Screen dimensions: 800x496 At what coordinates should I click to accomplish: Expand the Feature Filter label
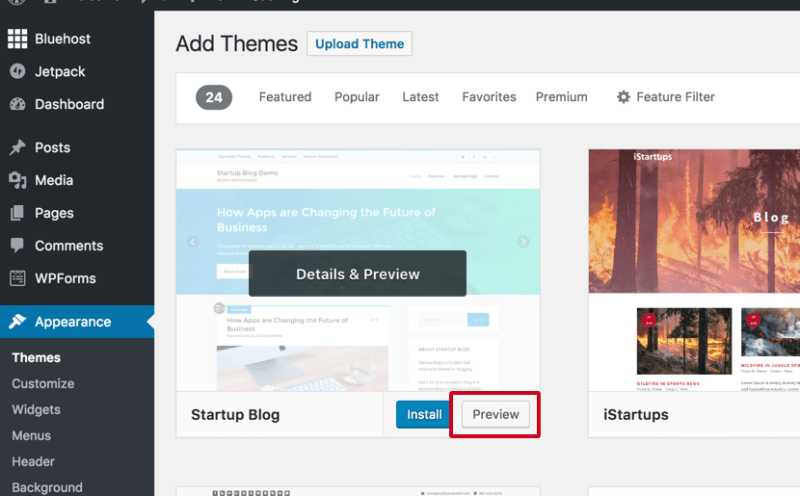pos(676,97)
